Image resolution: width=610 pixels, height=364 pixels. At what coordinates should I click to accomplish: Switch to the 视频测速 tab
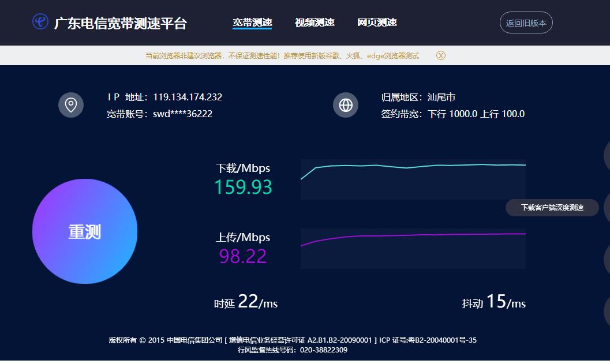(x=314, y=22)
